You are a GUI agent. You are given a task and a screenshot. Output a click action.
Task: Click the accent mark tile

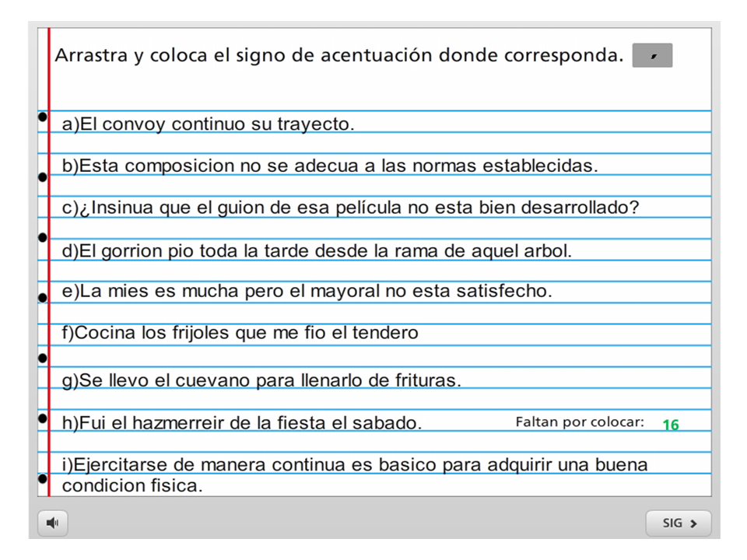coord(652,55)
